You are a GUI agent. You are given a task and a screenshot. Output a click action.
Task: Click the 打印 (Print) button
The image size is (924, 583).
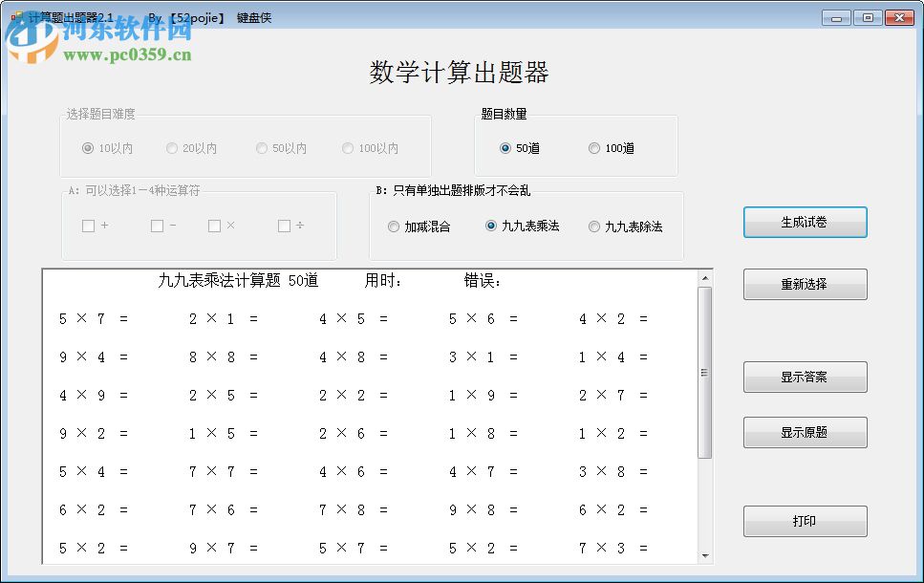coord(805,521)
